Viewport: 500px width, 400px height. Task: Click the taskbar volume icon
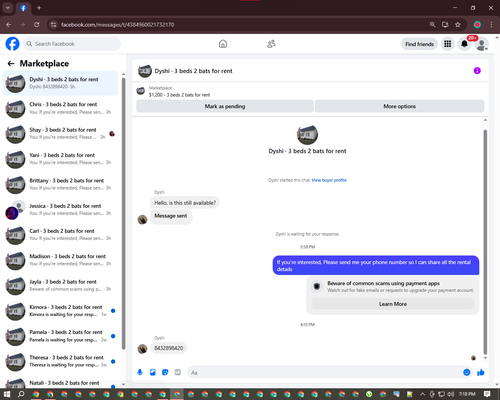pyautogui.click(x=451, y=394)
